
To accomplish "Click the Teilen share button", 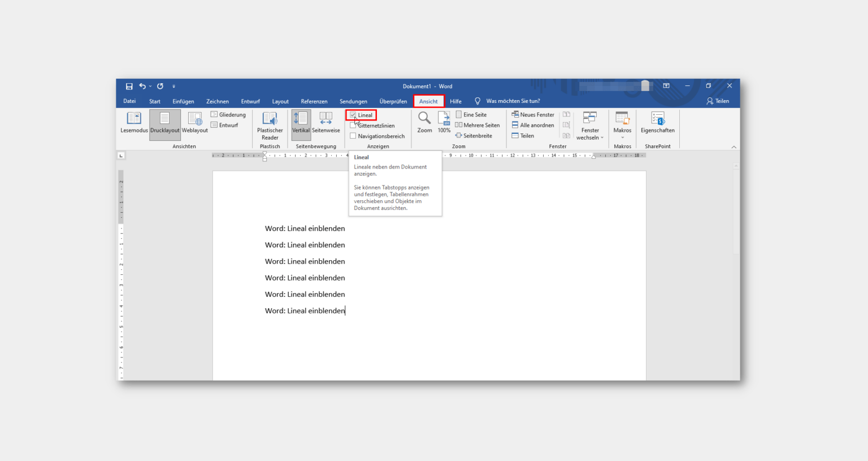I will tap(718, 101).
